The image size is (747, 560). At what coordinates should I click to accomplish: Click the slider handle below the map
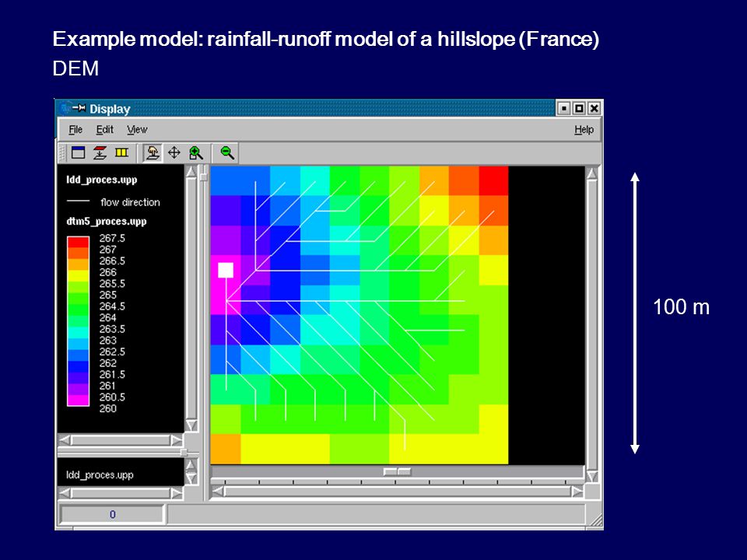(398, 471)
